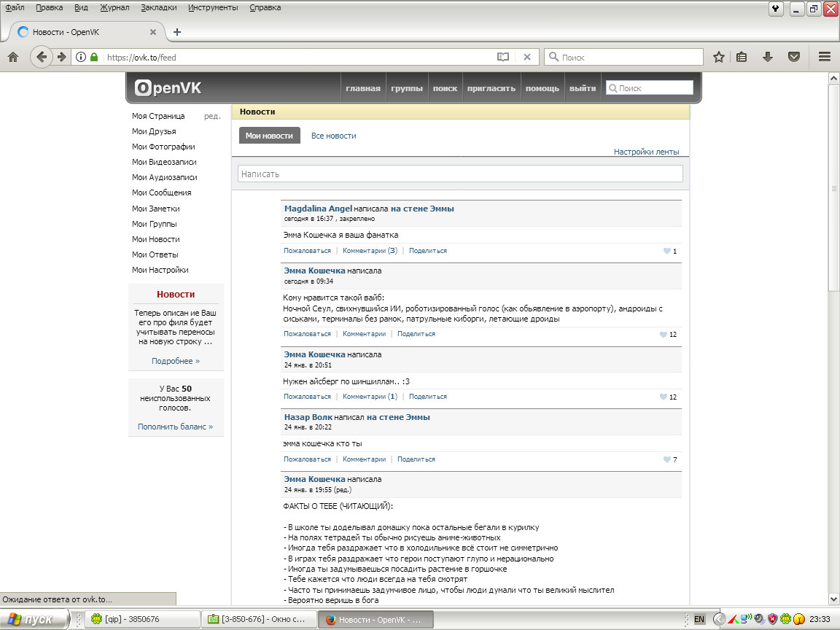Viewport: 840px width, 630px height.
Task: Open the Pocket icon in toolbar
Action: pos(794,57)
